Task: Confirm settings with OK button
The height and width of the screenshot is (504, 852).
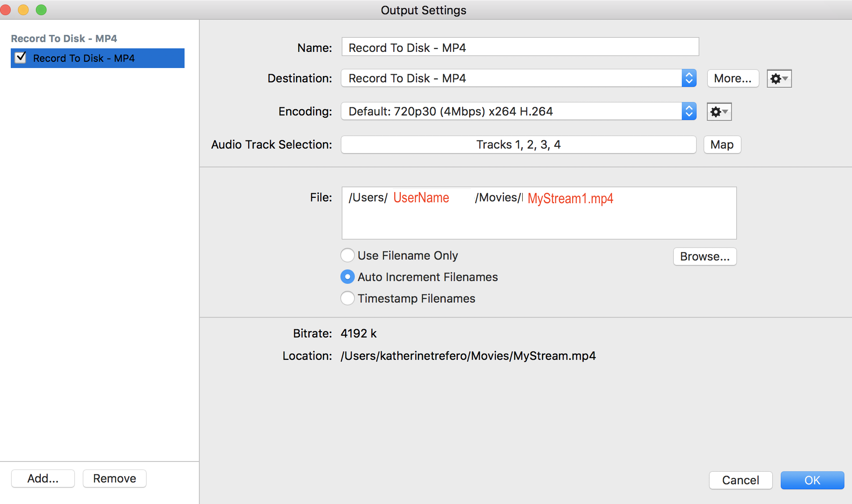Action: pos(812,480)
